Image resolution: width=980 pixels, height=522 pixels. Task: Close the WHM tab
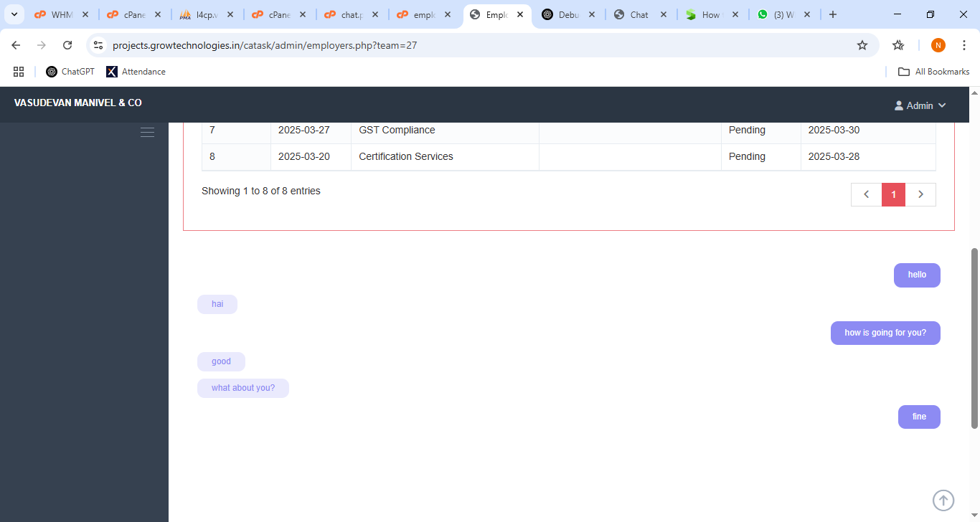(x=85, y=14)
